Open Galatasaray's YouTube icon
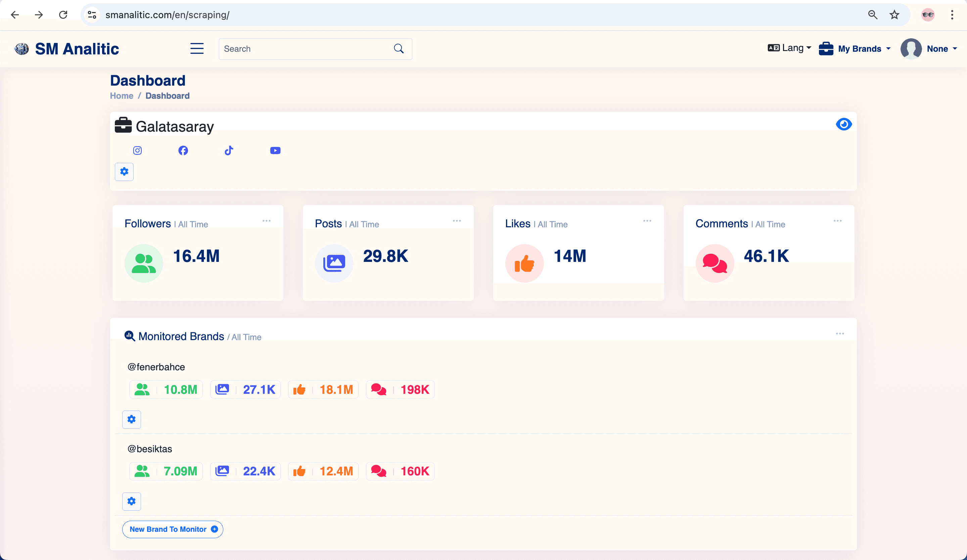Viewport: 967px width, 560px height. tap(275, 150)
